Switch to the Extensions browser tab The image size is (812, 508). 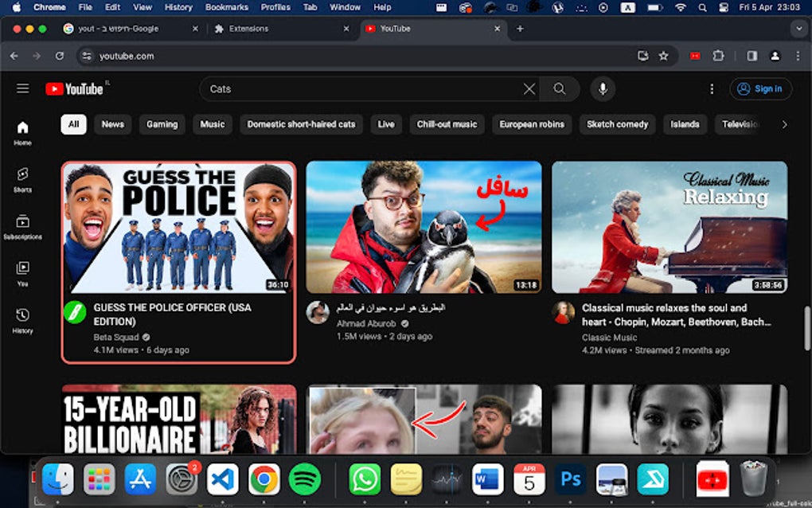click(x=281, y=29)
